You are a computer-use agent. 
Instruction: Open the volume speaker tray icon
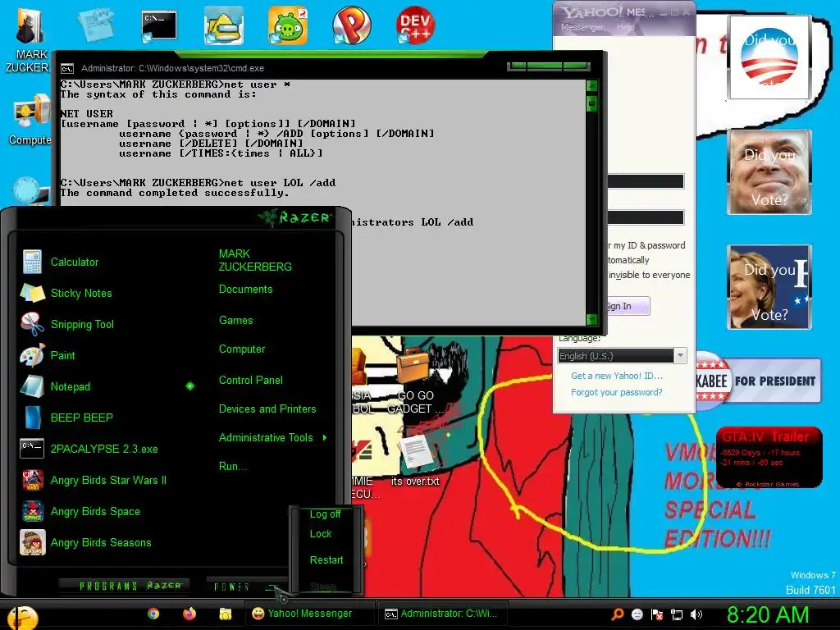point(696,614)
